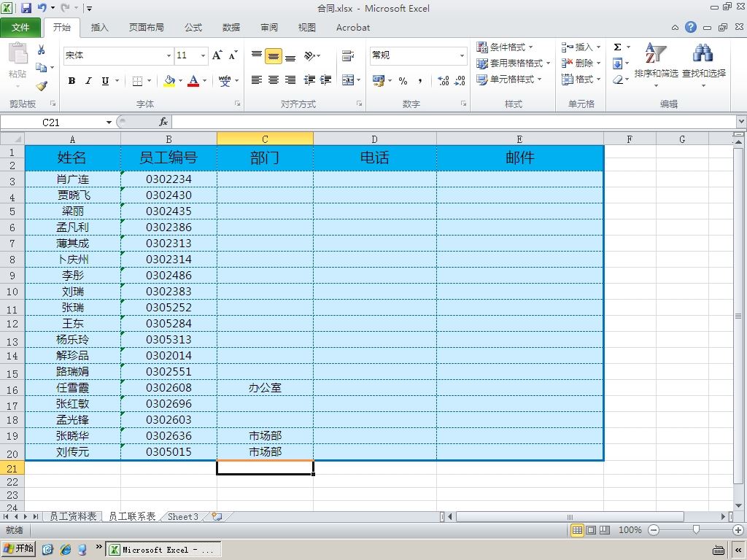Click the accounting number format icon
747x560 pixels.
[x=379, y=80]
